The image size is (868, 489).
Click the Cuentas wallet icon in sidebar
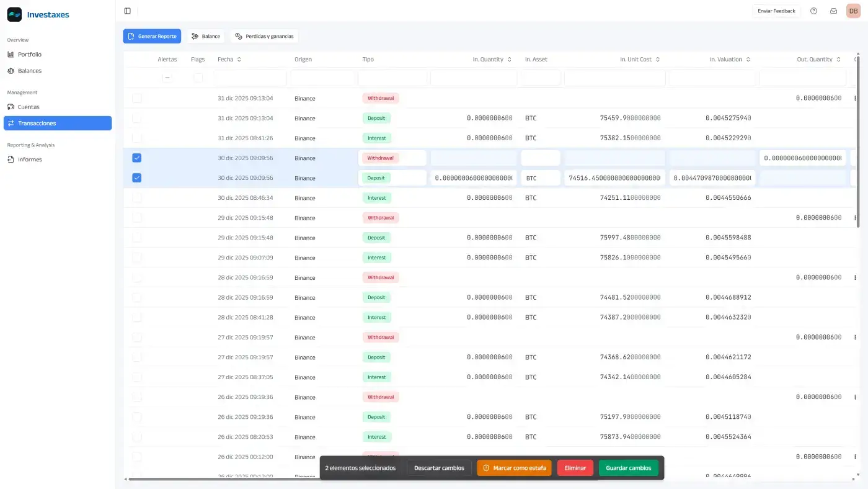pyautogui.click(x=11, y=107)
